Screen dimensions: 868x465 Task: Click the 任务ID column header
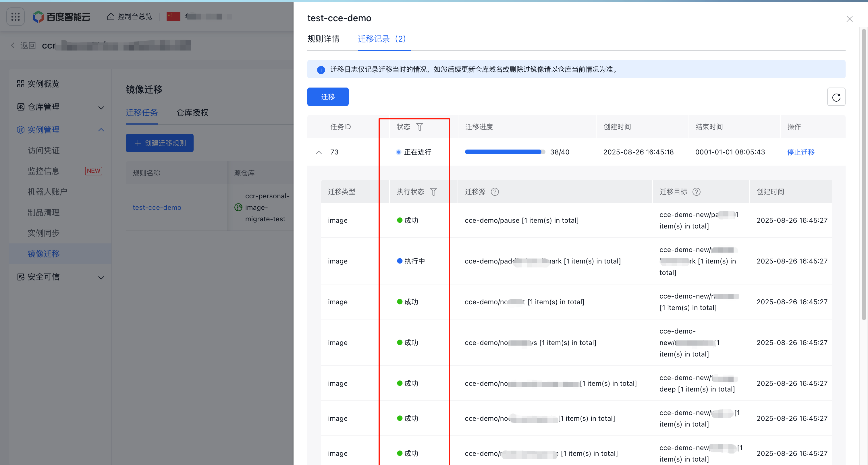pyautogui.click(x=340, y=127)
